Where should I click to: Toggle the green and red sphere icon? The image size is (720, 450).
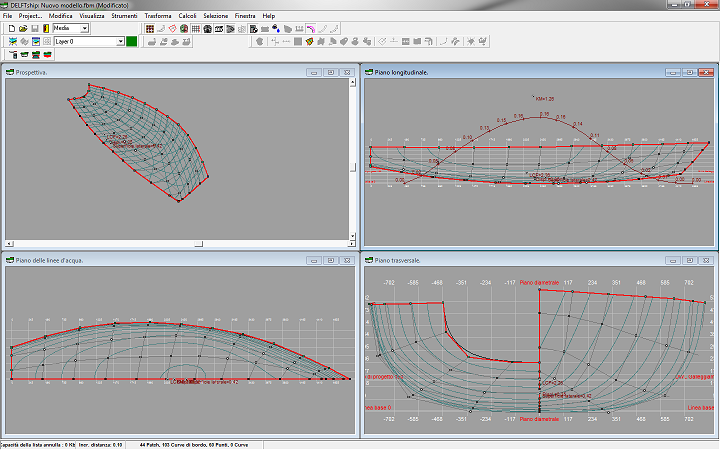coord(184,28)
